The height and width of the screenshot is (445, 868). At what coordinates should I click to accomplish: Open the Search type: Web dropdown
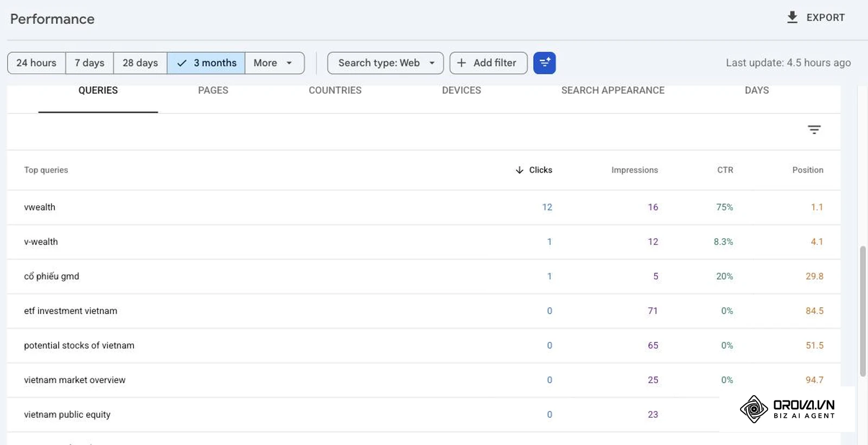coord(385,63)
